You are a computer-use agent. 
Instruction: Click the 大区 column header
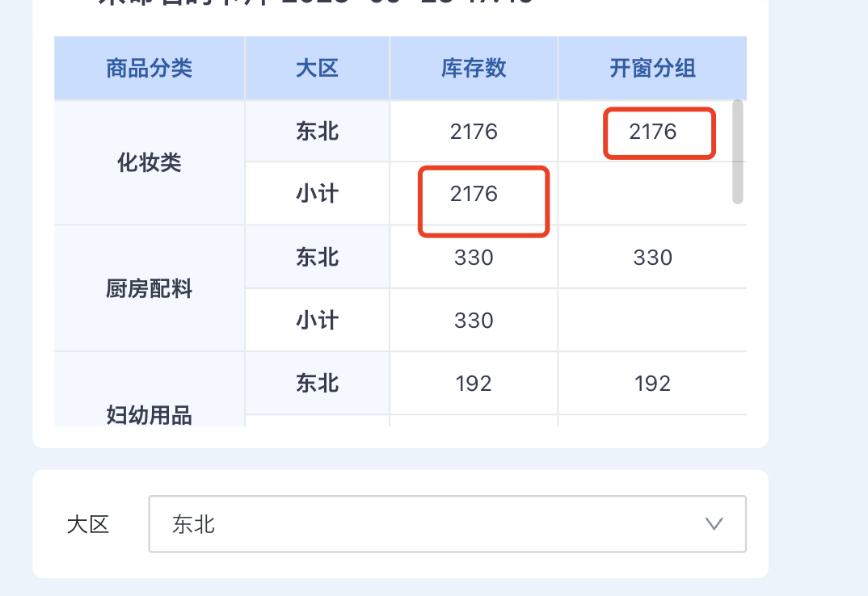317,68
